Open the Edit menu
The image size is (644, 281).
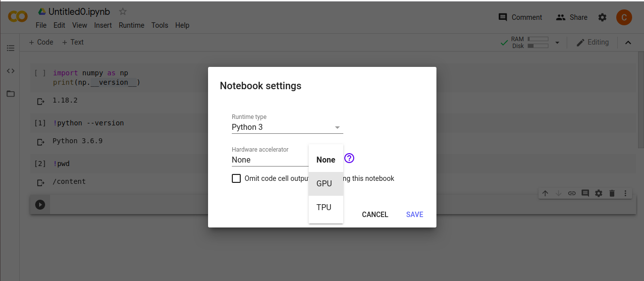click(59, 25)
